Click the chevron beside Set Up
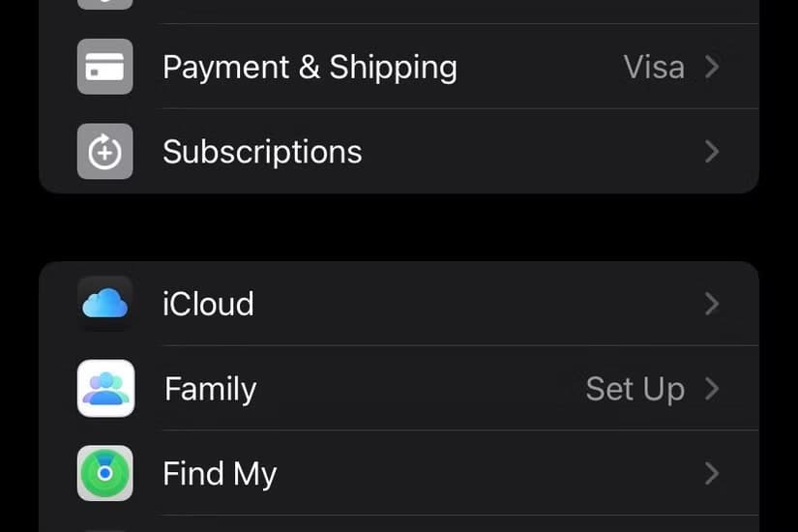The height and width of the screenshot is (532, 798). pyautogui.click(x=712, y=389)
